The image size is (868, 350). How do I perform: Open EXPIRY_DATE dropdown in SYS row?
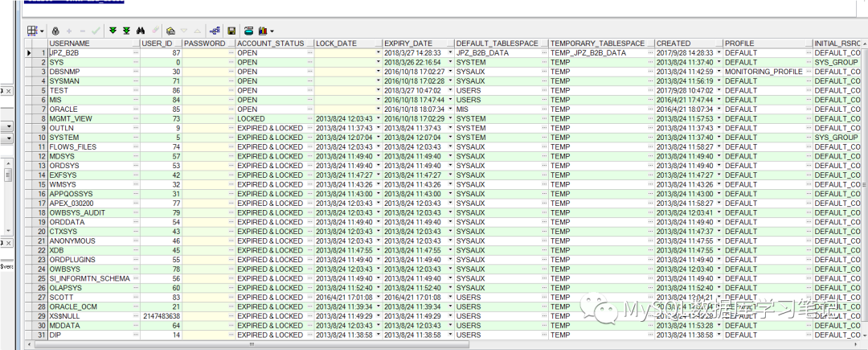click(451, 62)
